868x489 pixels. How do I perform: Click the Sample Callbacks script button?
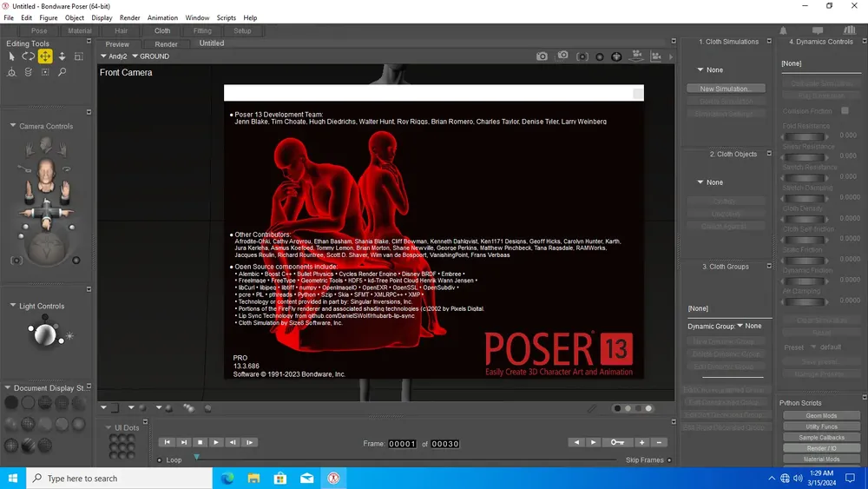click(x=821, y=438)
